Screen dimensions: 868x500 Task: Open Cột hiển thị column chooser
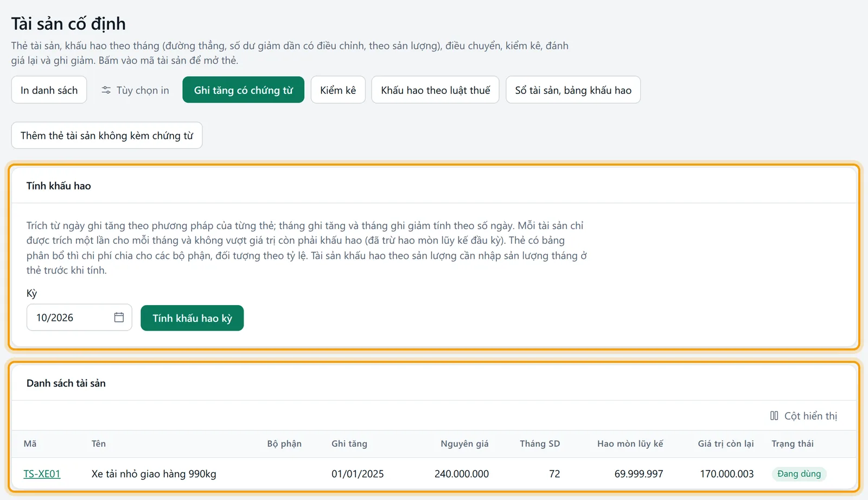803,416
